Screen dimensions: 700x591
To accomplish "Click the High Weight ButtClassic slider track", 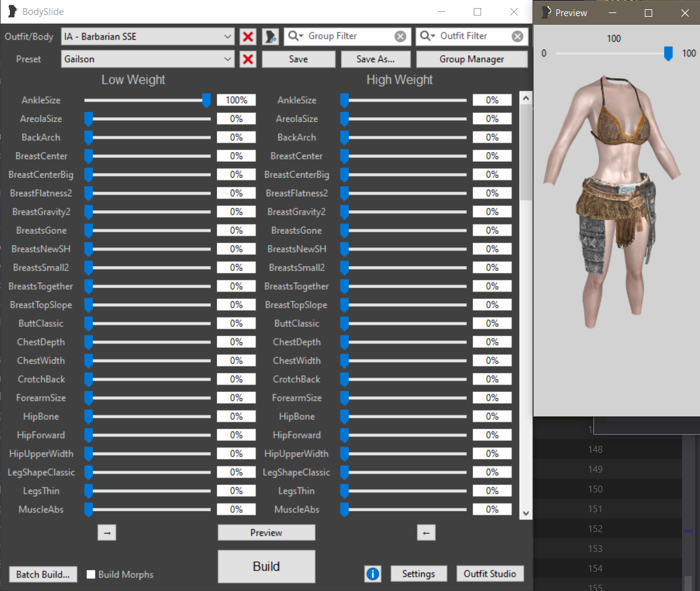I will pos(404,324).
